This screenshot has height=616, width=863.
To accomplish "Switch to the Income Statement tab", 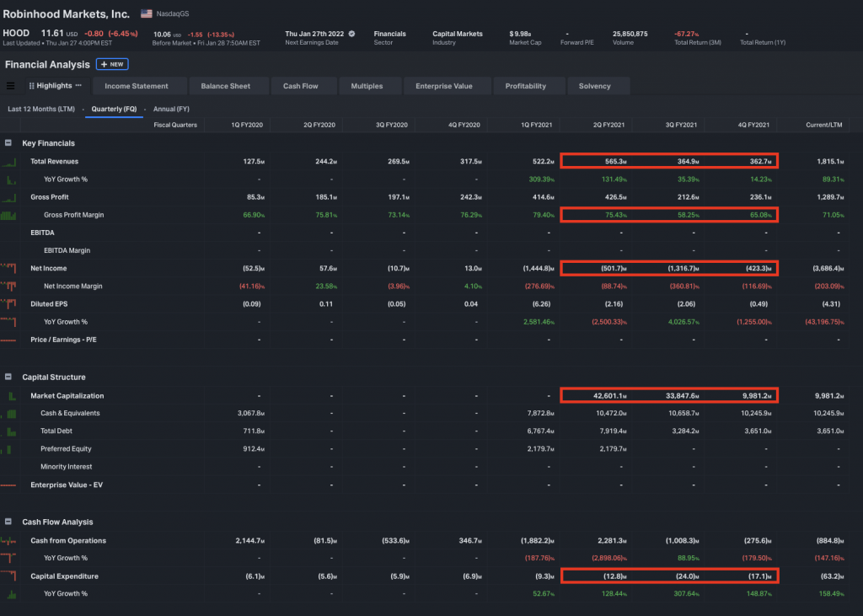I will (x=136, y=86).
